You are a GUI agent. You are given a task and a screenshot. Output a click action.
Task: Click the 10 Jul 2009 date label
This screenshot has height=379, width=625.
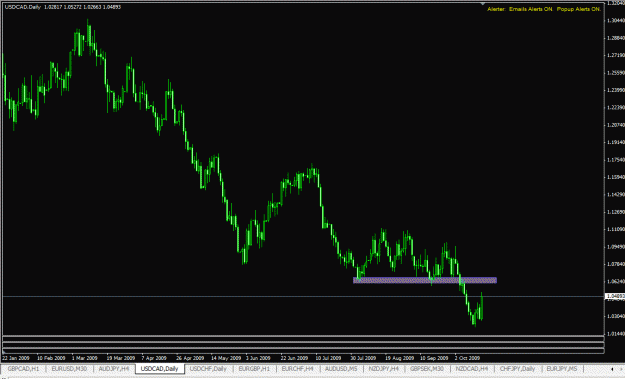pyautogui.click(x=328, y=358)
